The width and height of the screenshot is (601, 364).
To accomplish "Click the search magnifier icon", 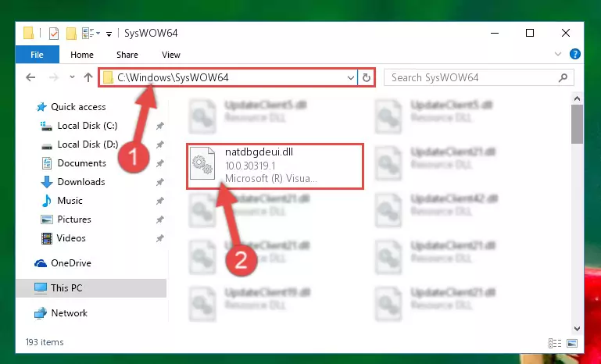I will pyautogui.click(x=563, y=78).
